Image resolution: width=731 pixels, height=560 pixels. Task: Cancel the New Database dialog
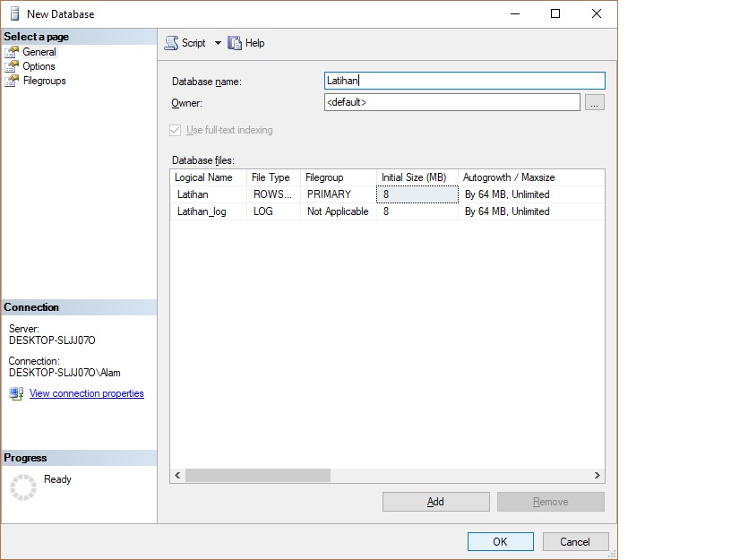tap(574, 541)
